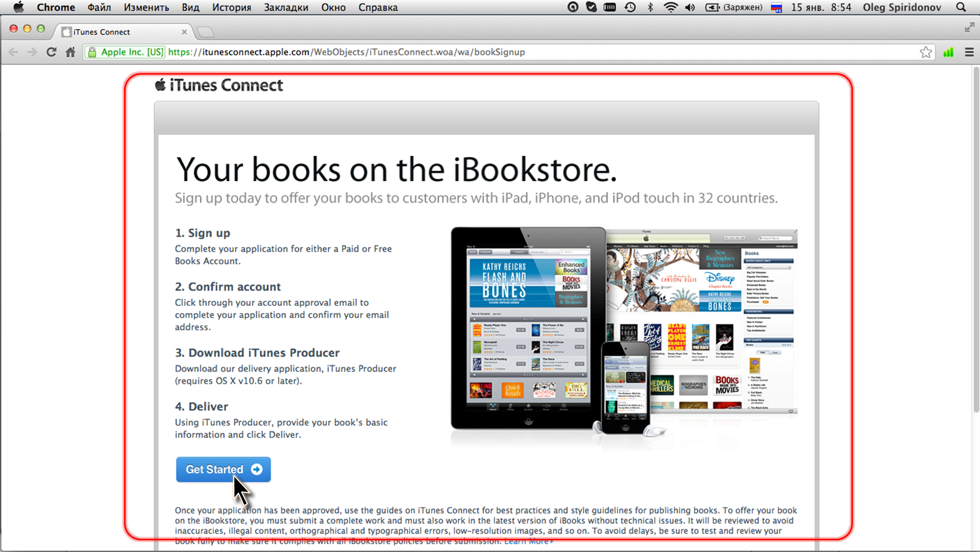
Task: Open the Apple menu
Action: point(18,7)
